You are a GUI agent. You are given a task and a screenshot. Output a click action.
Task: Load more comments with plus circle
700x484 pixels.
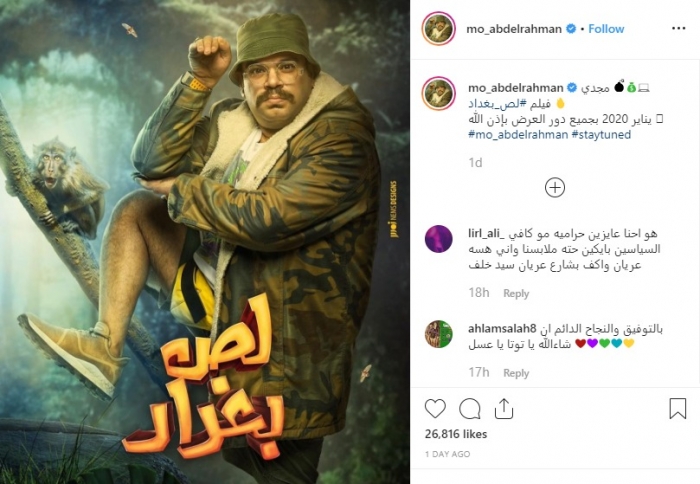pyautogui.click(x=555, y=188)
